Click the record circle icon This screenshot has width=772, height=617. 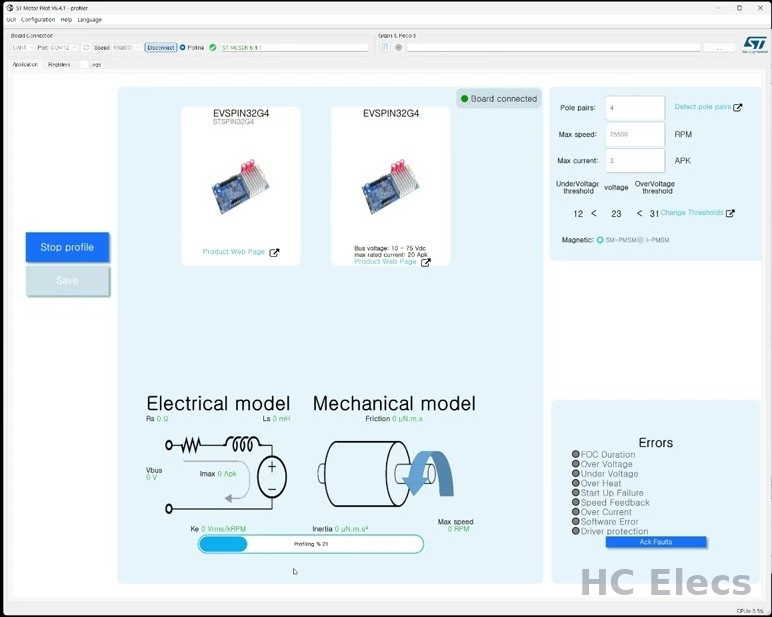[x=398, y=47]
